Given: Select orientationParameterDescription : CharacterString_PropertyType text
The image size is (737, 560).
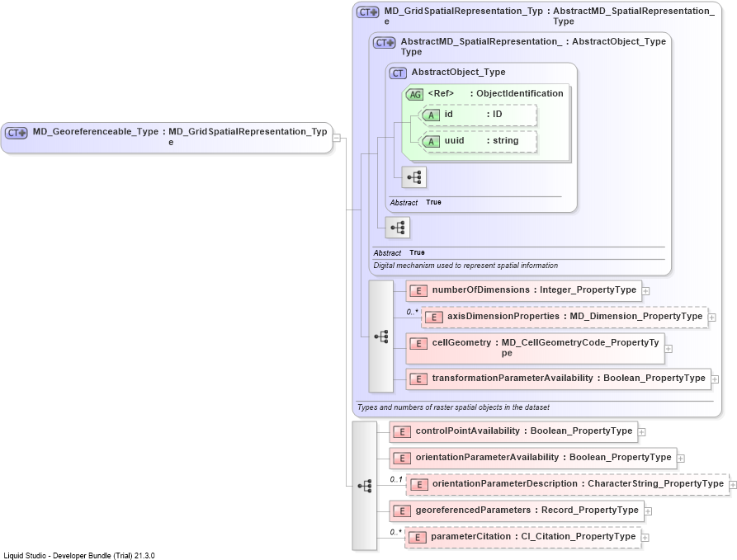Looking at the screenshot, I should 579,483.
